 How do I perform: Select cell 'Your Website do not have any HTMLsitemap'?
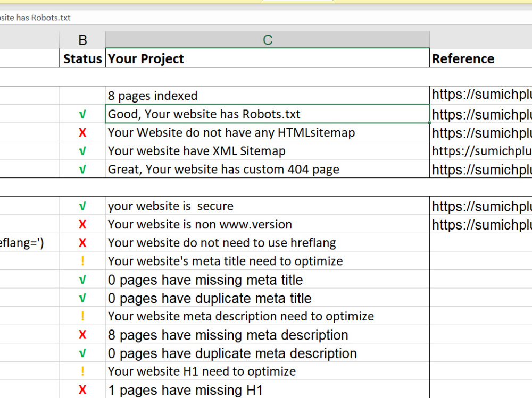(x=268, y=132)
